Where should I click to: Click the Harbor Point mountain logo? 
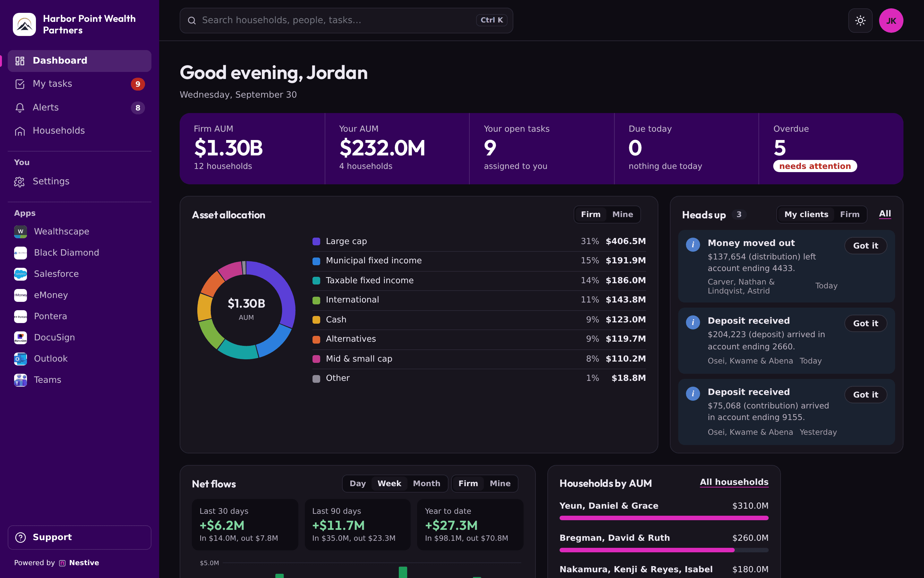pos(24,24)
